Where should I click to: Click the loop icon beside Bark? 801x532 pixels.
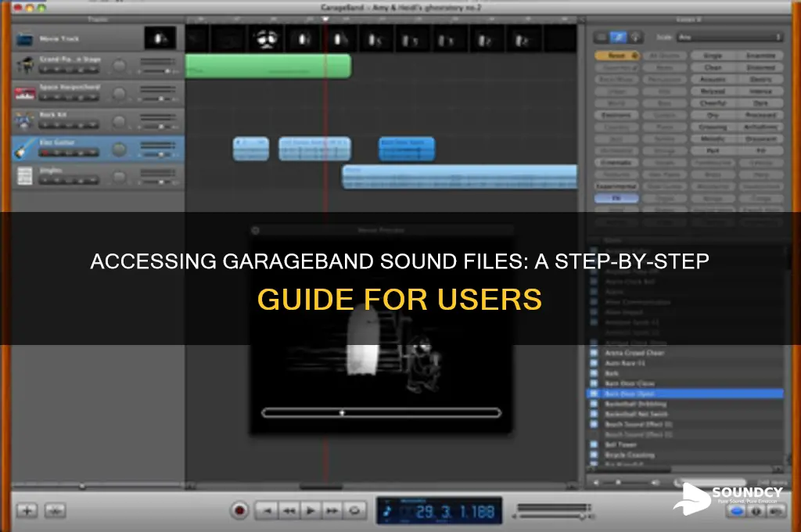pyautogui.click(x=594, y=373)
